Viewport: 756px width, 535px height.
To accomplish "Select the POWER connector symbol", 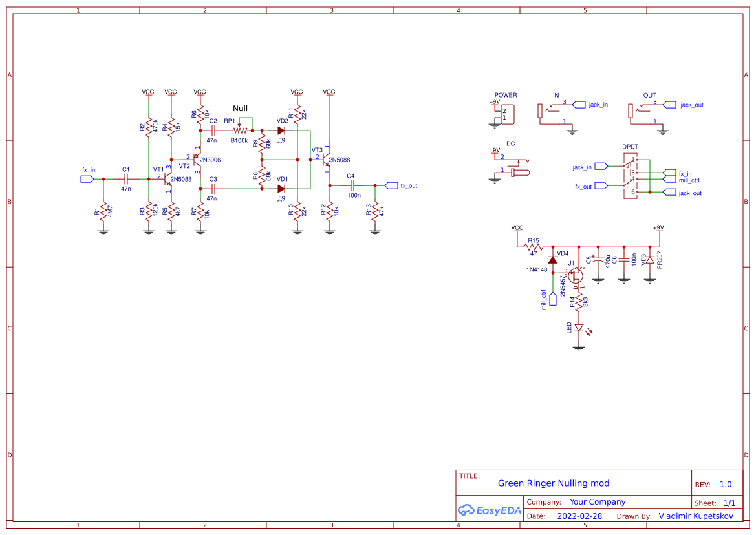I will [507, 113].
